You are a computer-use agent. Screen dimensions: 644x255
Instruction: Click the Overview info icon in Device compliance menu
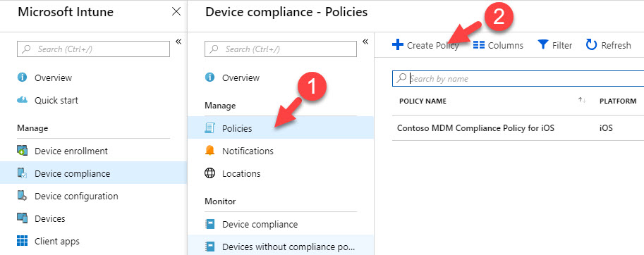[210, 77]
